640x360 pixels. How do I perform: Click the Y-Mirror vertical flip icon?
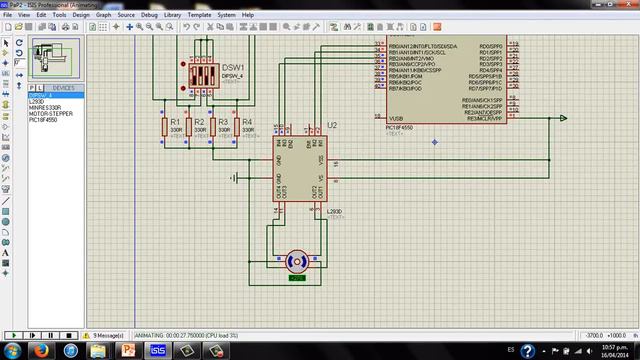19,86
